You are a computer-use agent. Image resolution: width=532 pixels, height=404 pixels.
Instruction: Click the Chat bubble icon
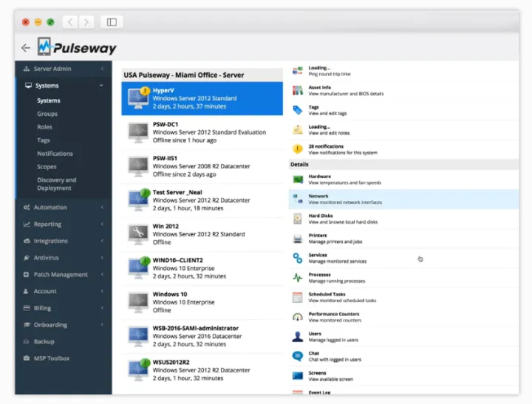[298, 356]
